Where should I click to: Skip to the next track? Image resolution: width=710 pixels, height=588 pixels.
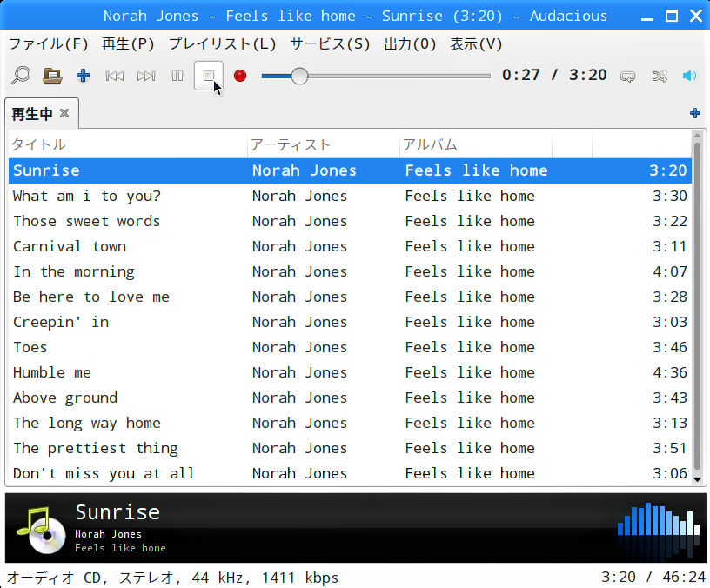pos(146,76)
